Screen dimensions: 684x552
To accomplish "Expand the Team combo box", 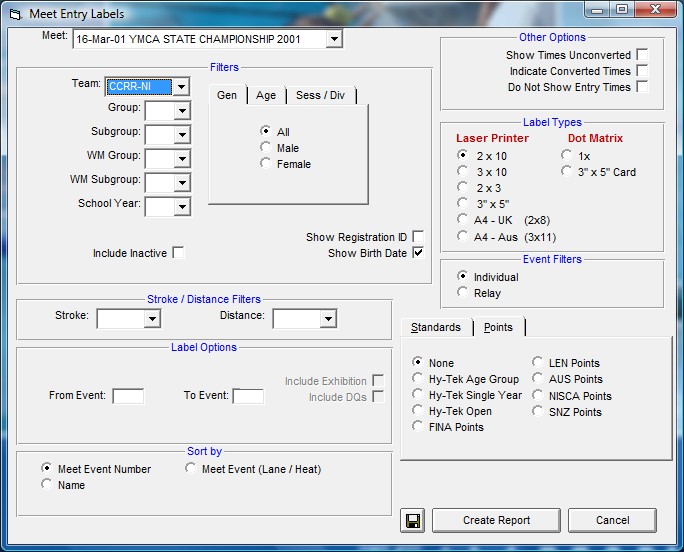I will click(181, 87).
